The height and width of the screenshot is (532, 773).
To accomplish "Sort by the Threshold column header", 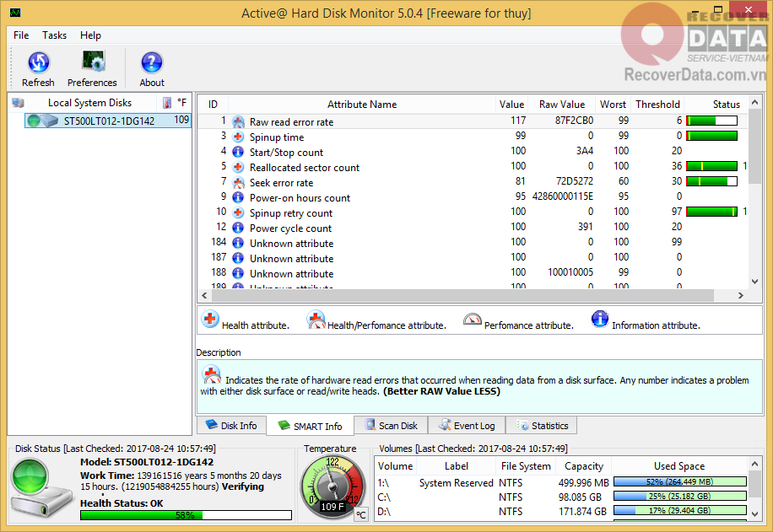I will 657,105.
